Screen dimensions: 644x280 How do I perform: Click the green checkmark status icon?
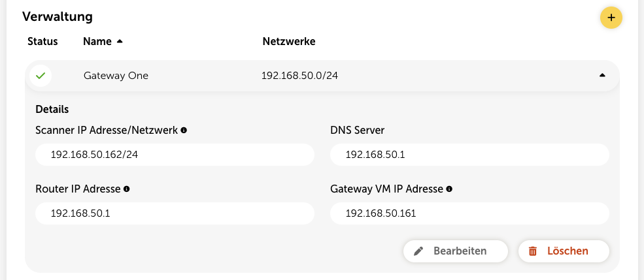click(x=41, y=76)
